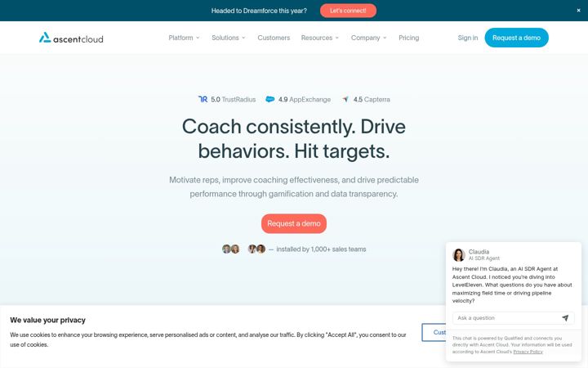Close the Dreamforce announcement banner
The width and height of the screenshot is (588, 368).
tap(578, 11)
